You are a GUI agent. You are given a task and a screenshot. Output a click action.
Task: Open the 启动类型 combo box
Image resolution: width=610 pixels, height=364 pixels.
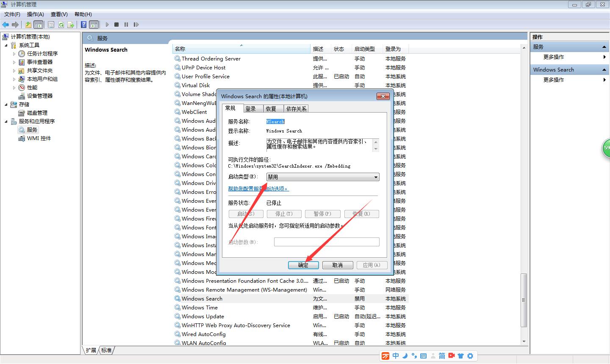click(323, 177)
